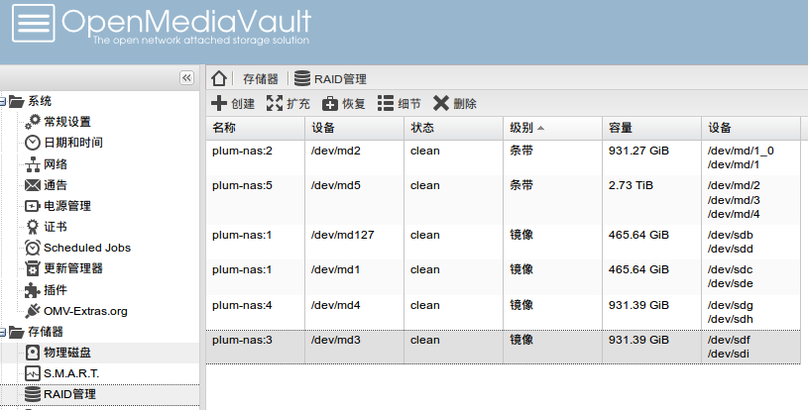The width and height of the screenshot is (808, 410).
Task: Click 存储器 in the breadcrumb
Action: 260,79
